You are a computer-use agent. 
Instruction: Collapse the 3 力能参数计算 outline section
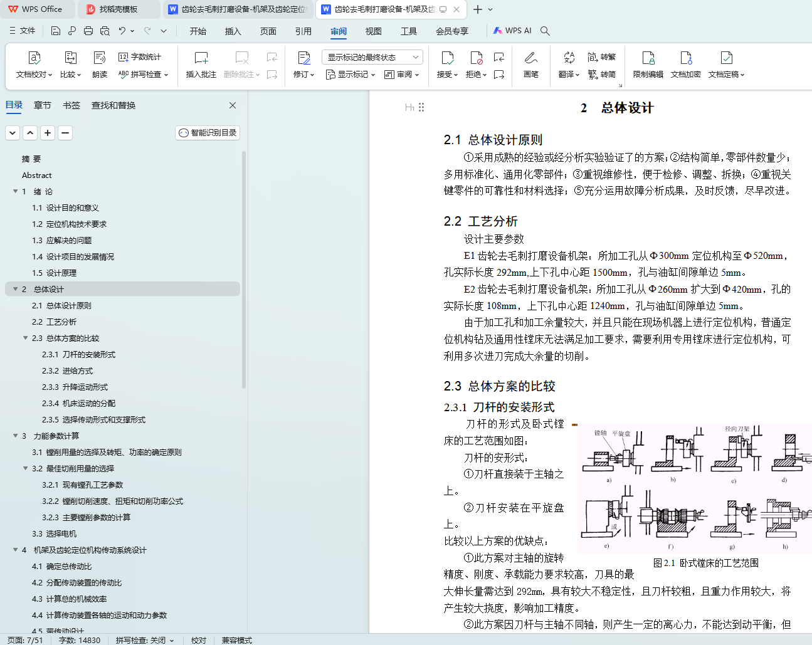click(x=16, y=436)
